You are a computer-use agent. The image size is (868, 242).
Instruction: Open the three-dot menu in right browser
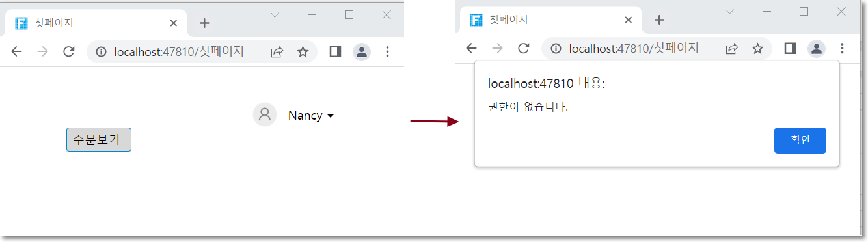[843, 48]
